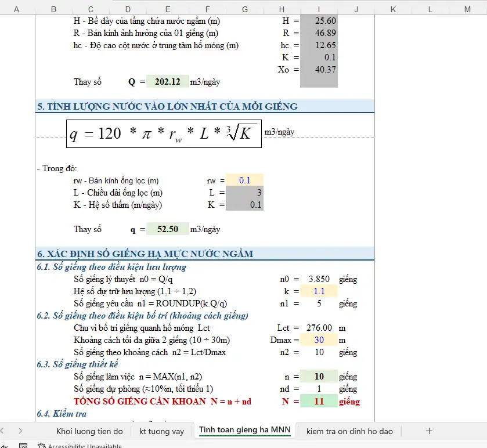Select the 6.4 Kiểm tra subheading
The image size is (487, 448).
tap(62, 414)
